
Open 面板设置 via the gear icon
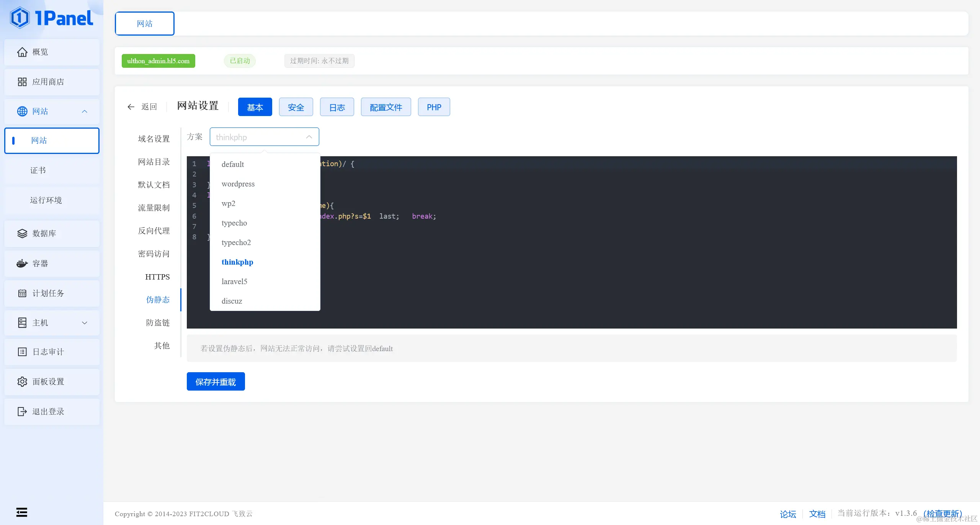(x=22, y=382)
